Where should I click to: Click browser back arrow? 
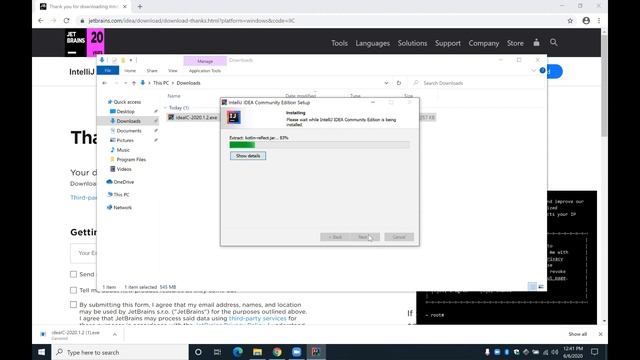coord(40,20)
